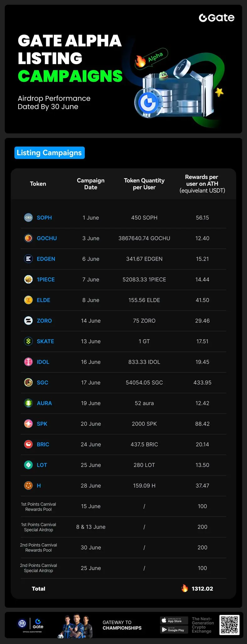247x644 pixels.
Task: Click the AURA token icon
Action: pyautogui.click(x=29, y=403)
